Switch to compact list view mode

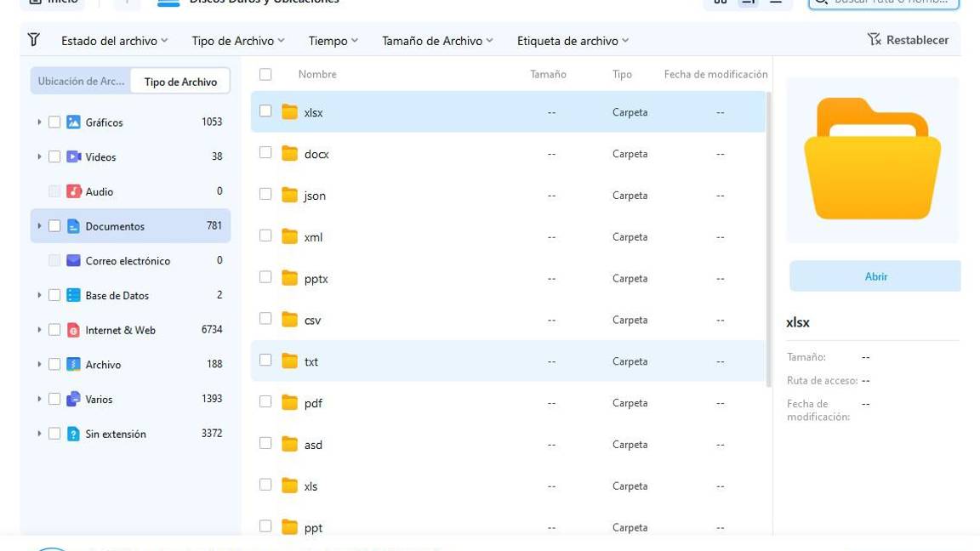(774, 3)
